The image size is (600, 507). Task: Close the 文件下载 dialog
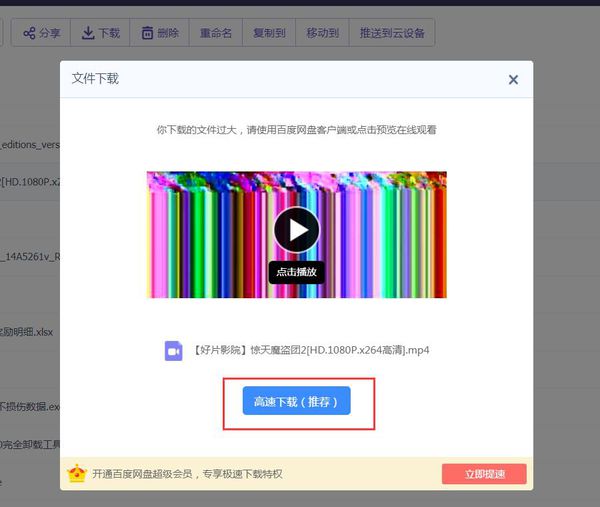click(x=513, y=80)
